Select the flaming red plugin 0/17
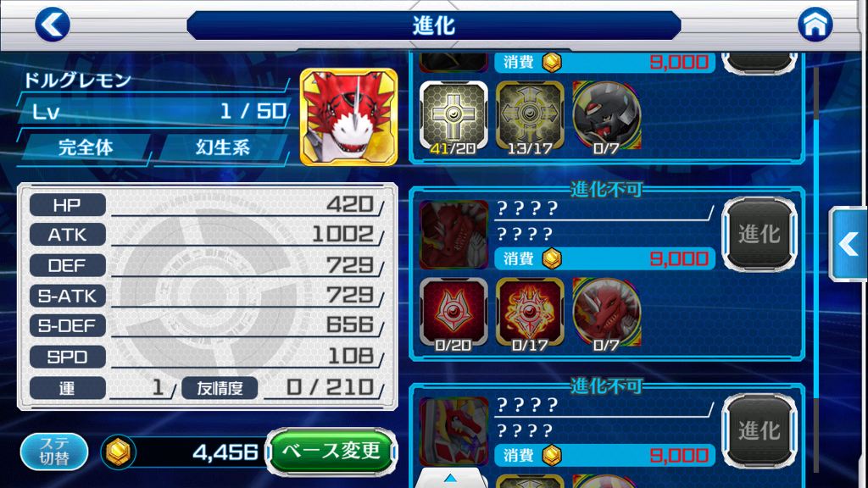 530,314
